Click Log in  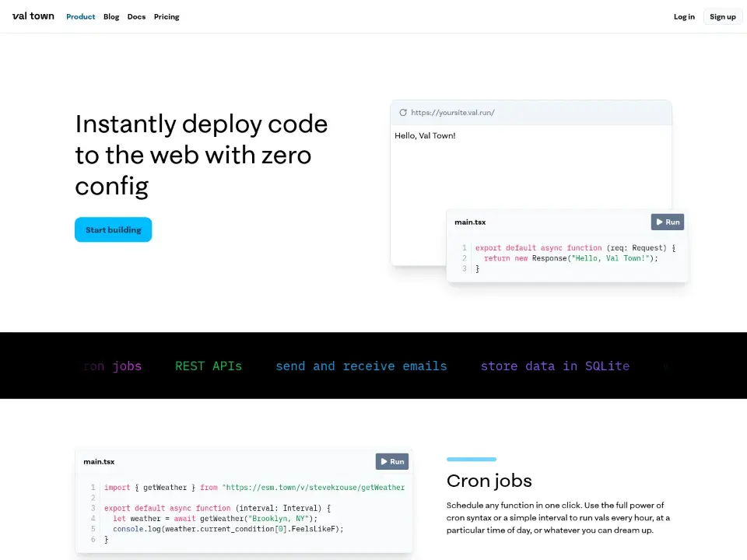click(684, 16)
